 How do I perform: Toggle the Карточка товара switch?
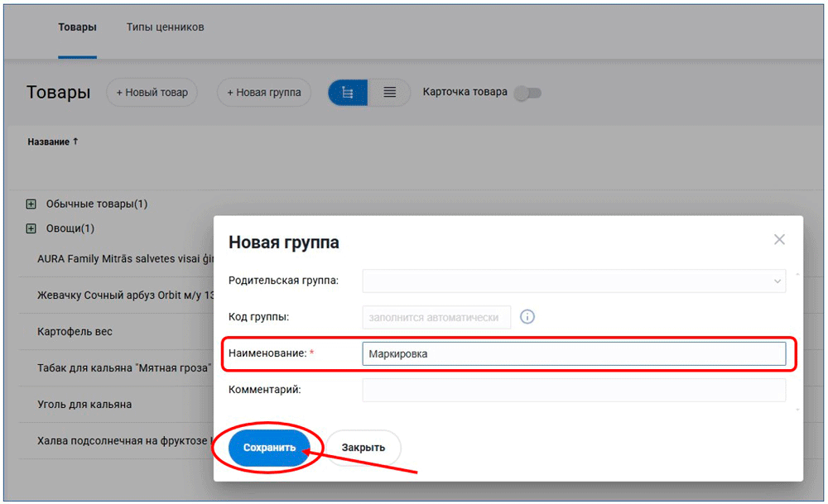pos(527,93)
